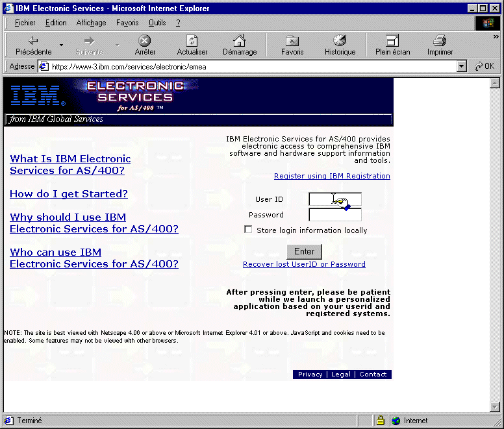Image resolution: width=504 pixels, height=429 pixels.
Task: Open 'What Is IBM Electronic Services' link
Action: 70,164
